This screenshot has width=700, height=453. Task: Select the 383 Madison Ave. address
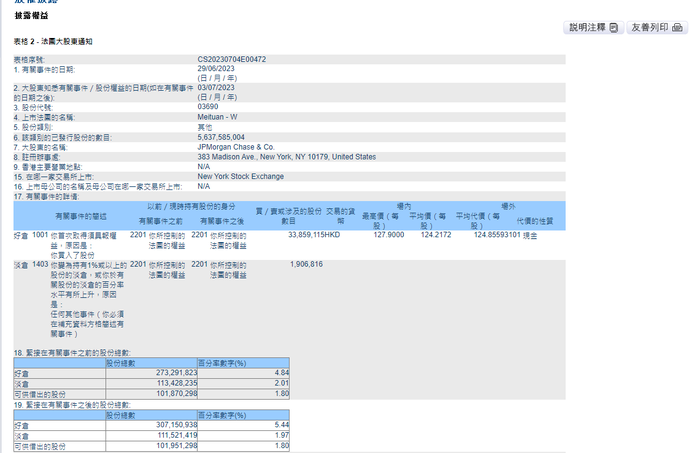(x=287, y=157)
